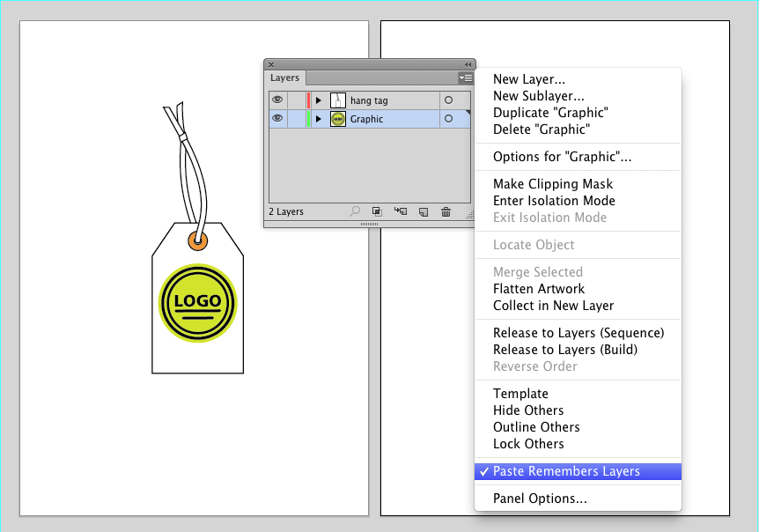
Task: Expand the Graphic layer disclosure triangle
Action: (319, 119)
